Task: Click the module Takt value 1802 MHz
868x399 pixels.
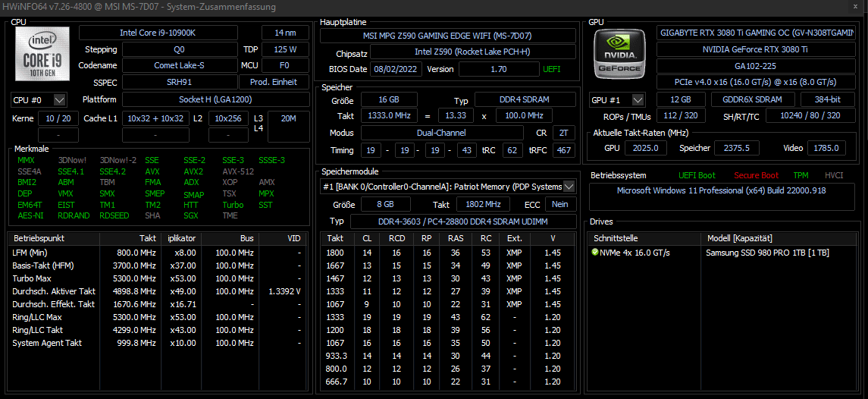Action: (483, 204)
